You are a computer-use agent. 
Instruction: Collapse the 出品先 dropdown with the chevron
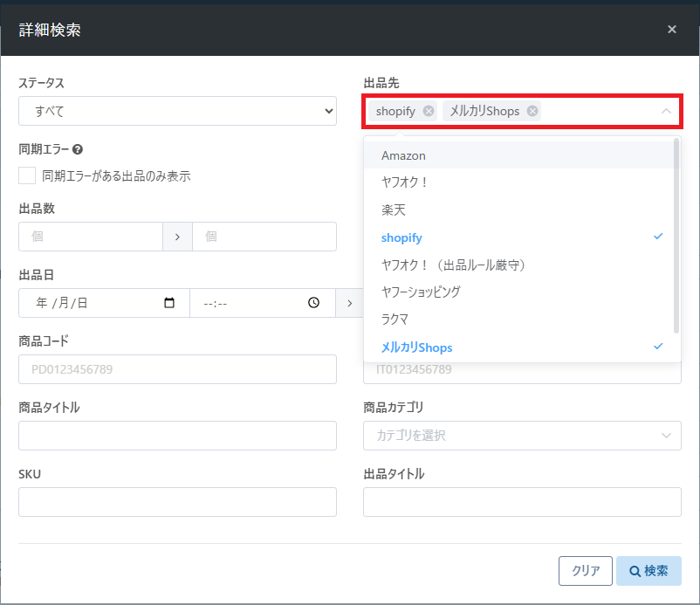(666, 111)
